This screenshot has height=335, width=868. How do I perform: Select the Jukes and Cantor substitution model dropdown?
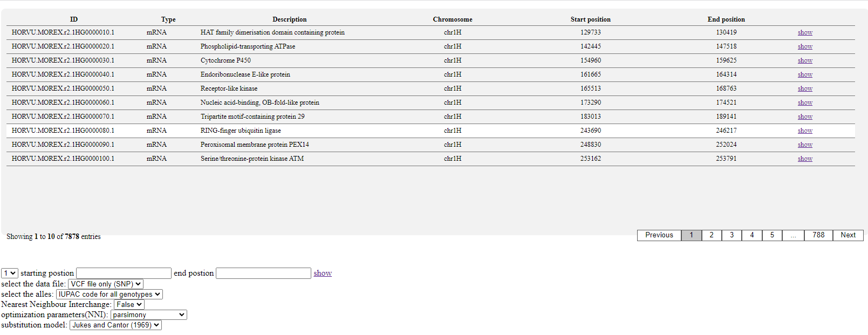click(115, 325)
